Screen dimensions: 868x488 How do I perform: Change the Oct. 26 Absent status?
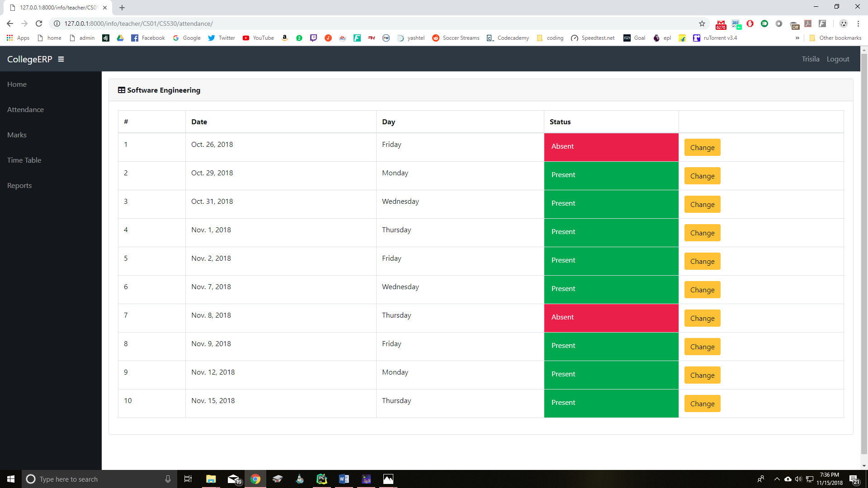pyautogui.click(x=702, y=147)
